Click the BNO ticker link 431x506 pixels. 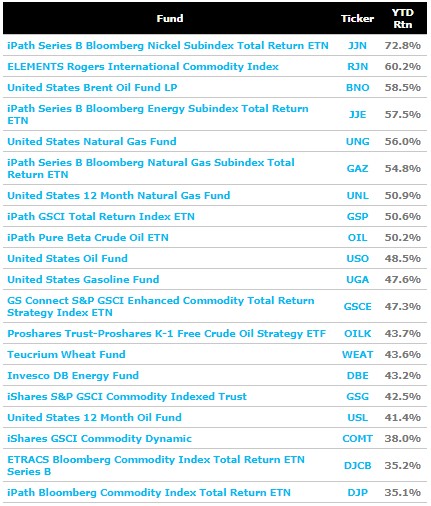tap(357, 87)
